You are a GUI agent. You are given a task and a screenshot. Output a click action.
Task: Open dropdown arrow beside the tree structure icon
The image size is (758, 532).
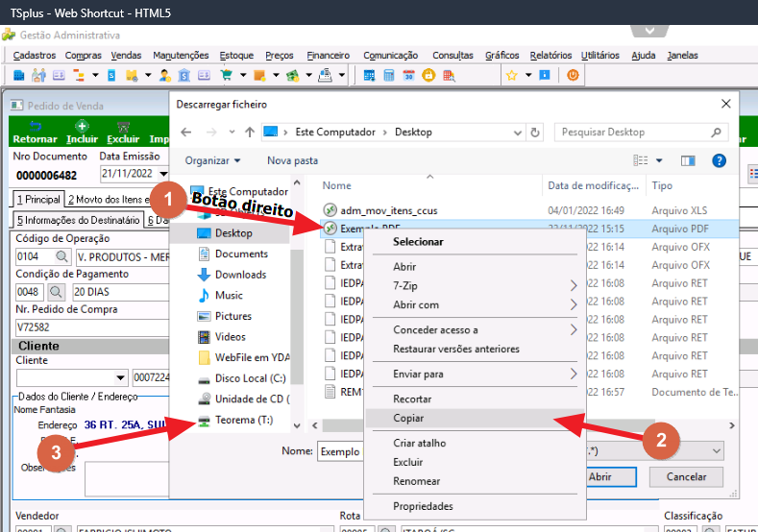click(95, 75)
